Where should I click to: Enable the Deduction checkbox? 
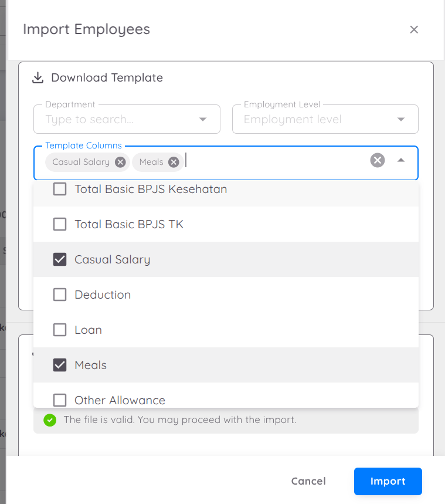click(x=60, y=295)
